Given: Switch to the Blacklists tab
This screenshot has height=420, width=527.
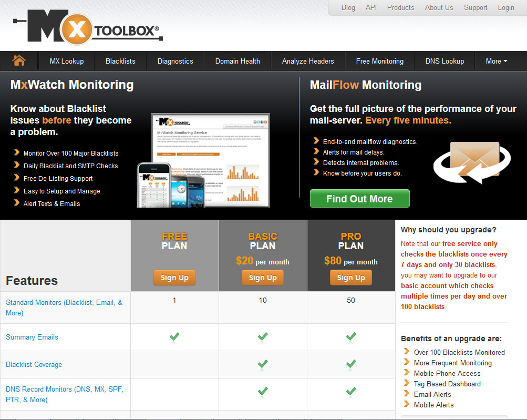Looking at the screenshot, I should pos(120,60).
